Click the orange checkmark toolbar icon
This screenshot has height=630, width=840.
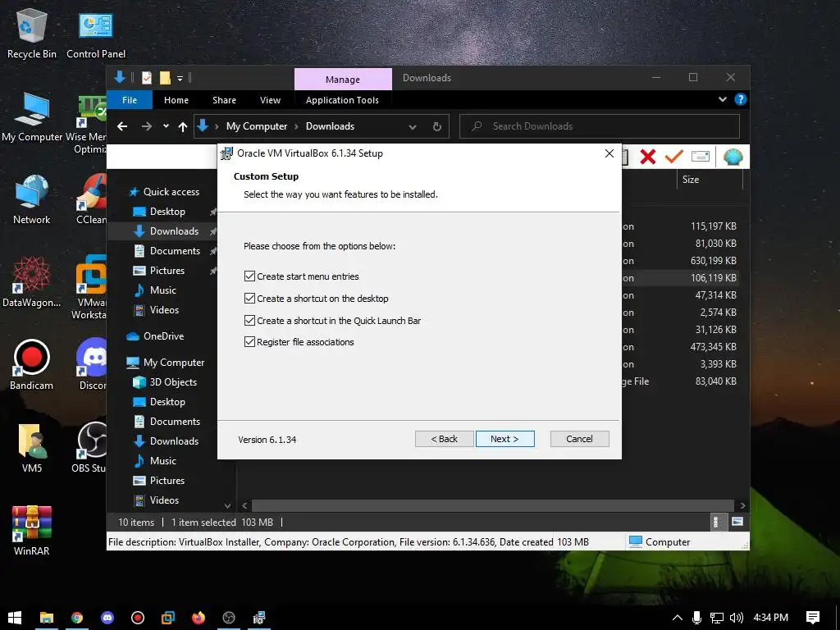point(674,157)
